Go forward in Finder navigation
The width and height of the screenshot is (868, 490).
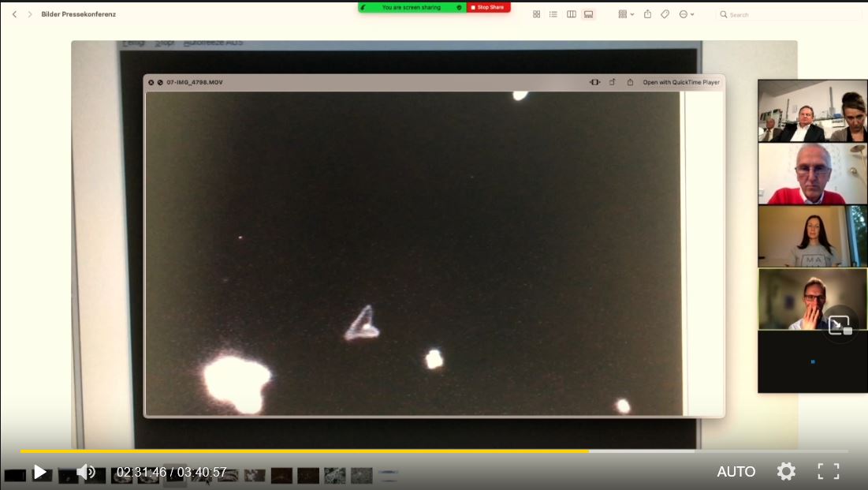[x=30, y=14]
